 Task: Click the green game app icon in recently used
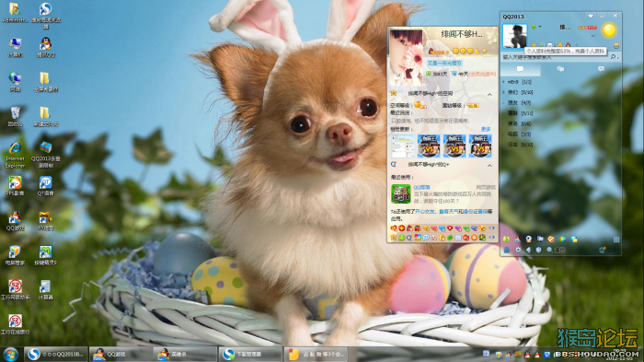click(x=400, y=193)
